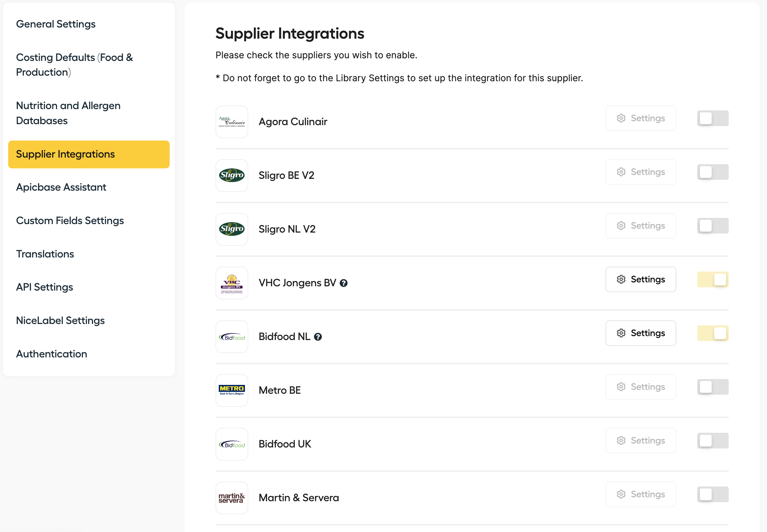The height and width of the screenshot is (532, 767).
Task: Click the Bidfood NL supplier name
Action: [x=285, y=337]
